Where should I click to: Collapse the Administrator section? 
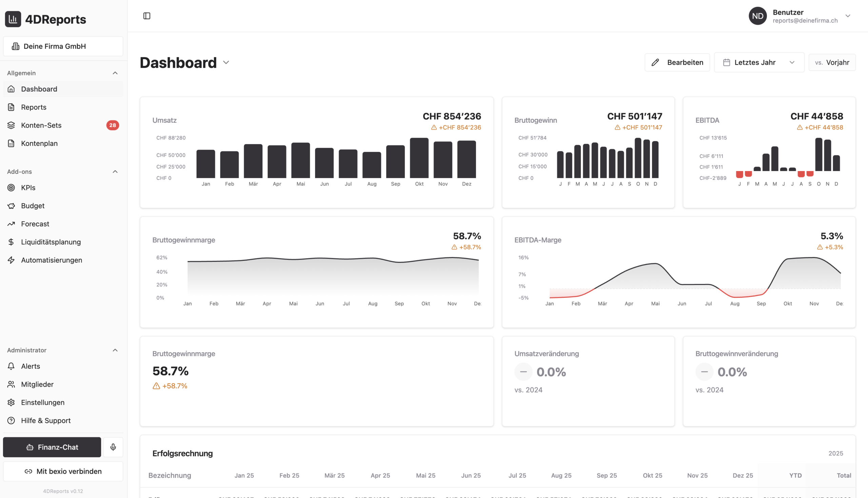(x=115, y=350)
